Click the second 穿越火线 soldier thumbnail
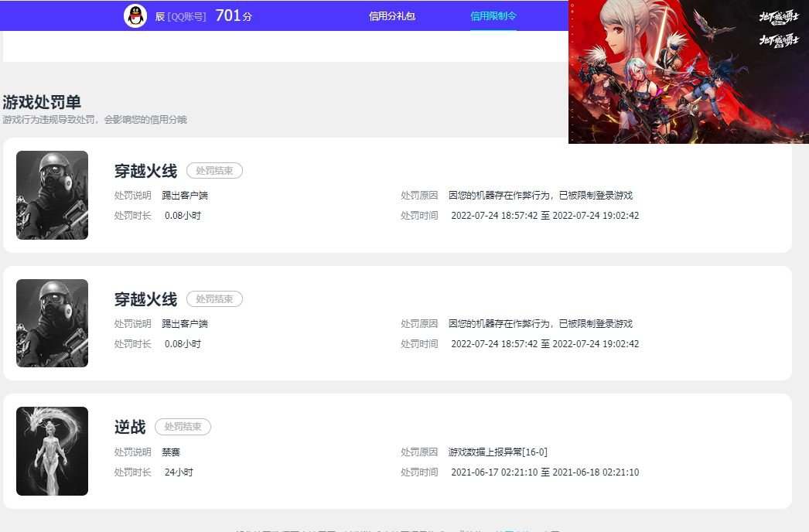This screenshot has width=809, height=532. click(52, 323)
